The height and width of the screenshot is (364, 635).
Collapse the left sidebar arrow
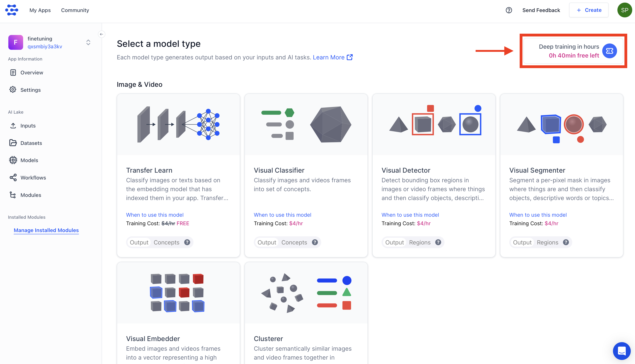click(101, 34)
